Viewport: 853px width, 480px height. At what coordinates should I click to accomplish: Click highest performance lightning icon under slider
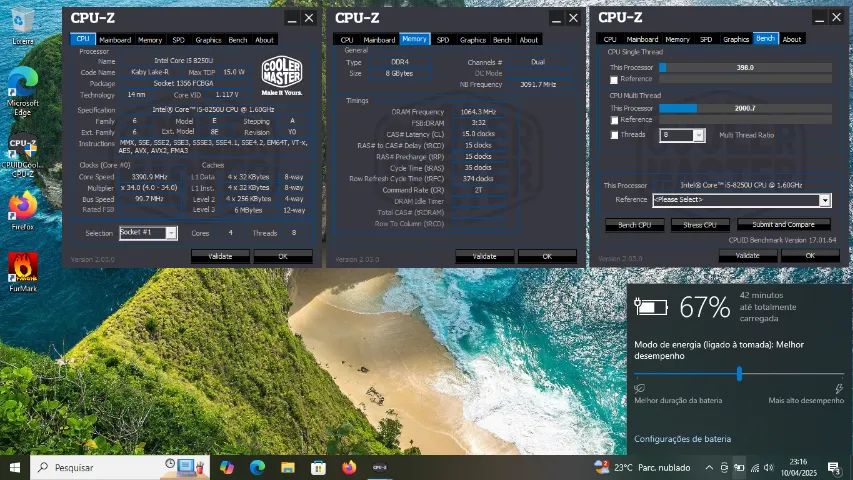tap(839, 388)
